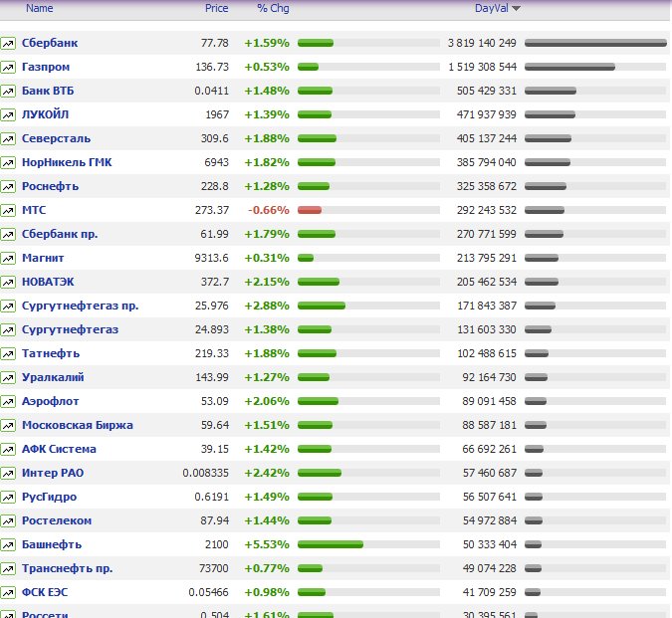The width and height of the screenshot is (672, 618).
Task: Click the DayVal volume bar for Сбербанк
Action: (594, 43)
